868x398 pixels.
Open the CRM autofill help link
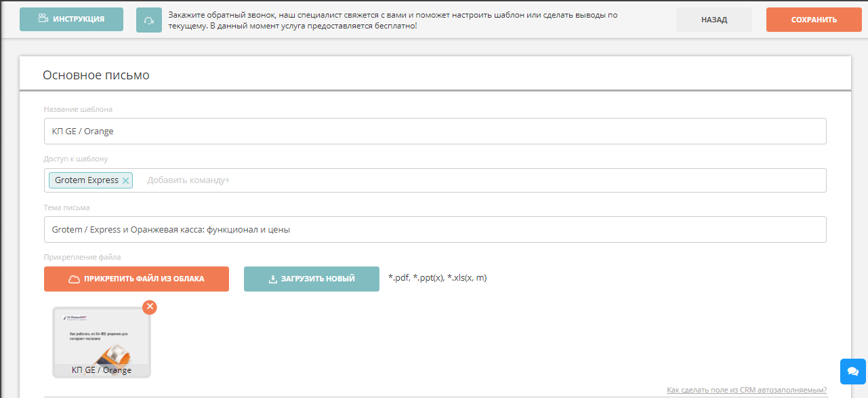[747, 390]
